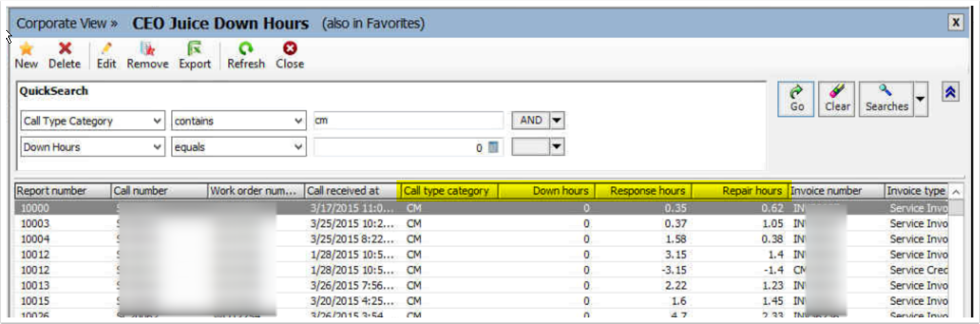This screenshot has height=324, width=980.
Task: Click the Delete red X icon
Action: [x=65, y=48]
